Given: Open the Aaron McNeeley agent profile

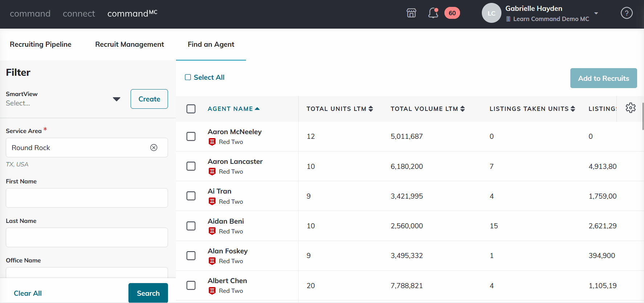Looking at the screenshot, I should (x=234, y=132).
